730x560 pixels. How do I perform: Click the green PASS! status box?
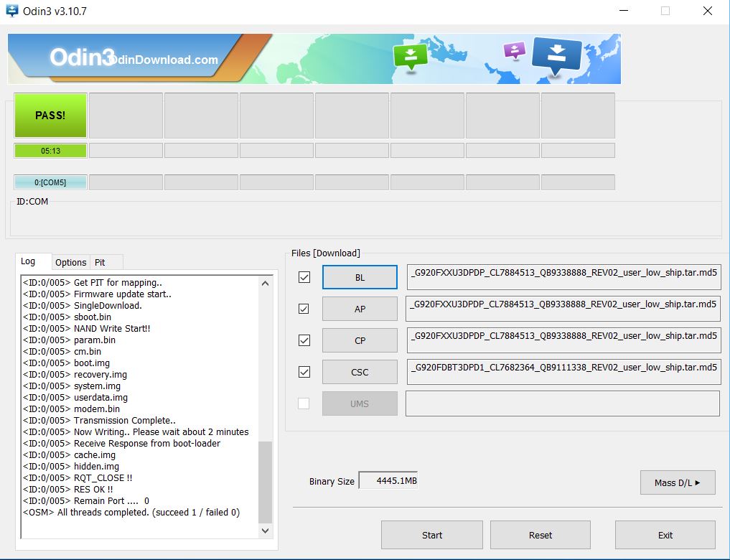click(x=50, y=115)
